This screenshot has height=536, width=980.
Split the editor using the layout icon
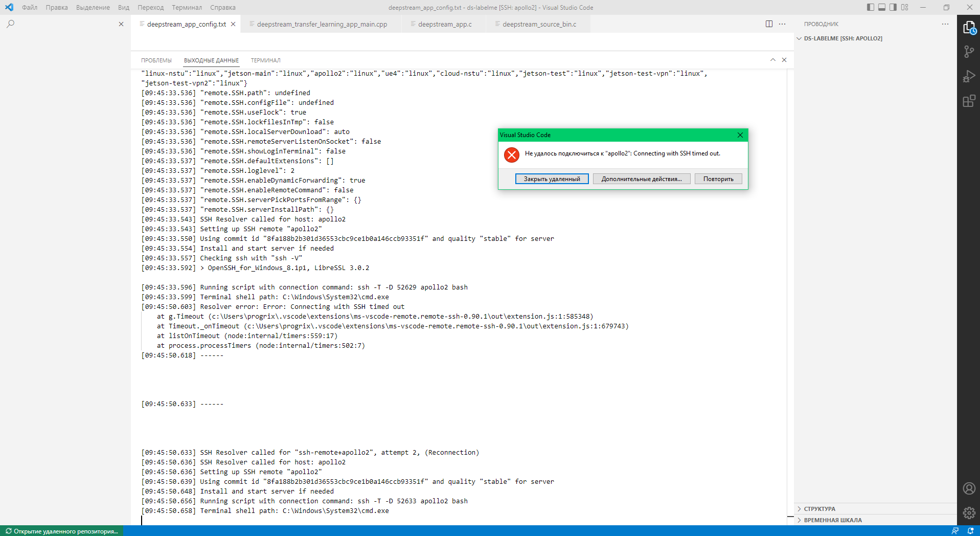[x=768, y=24]
